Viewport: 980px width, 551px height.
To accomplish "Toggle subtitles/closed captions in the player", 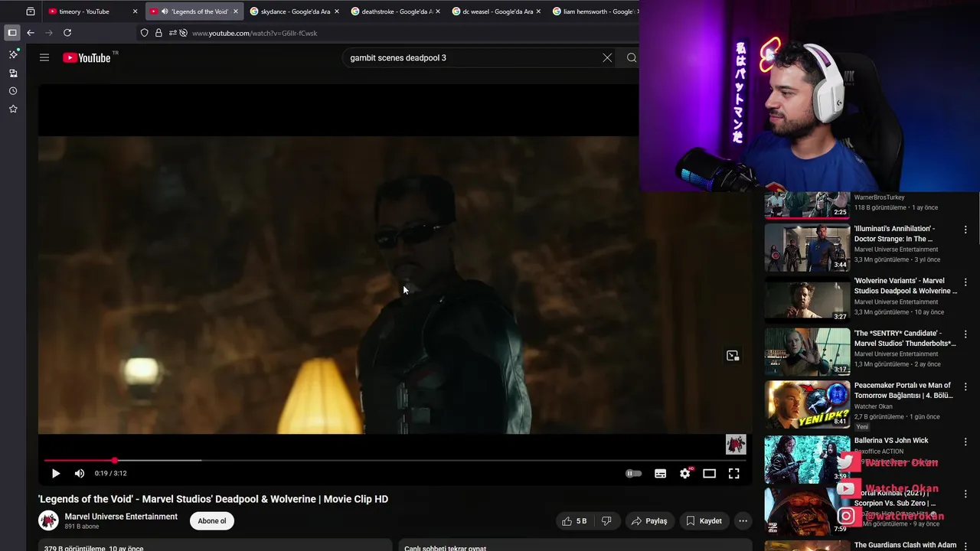I will point(660,473).
